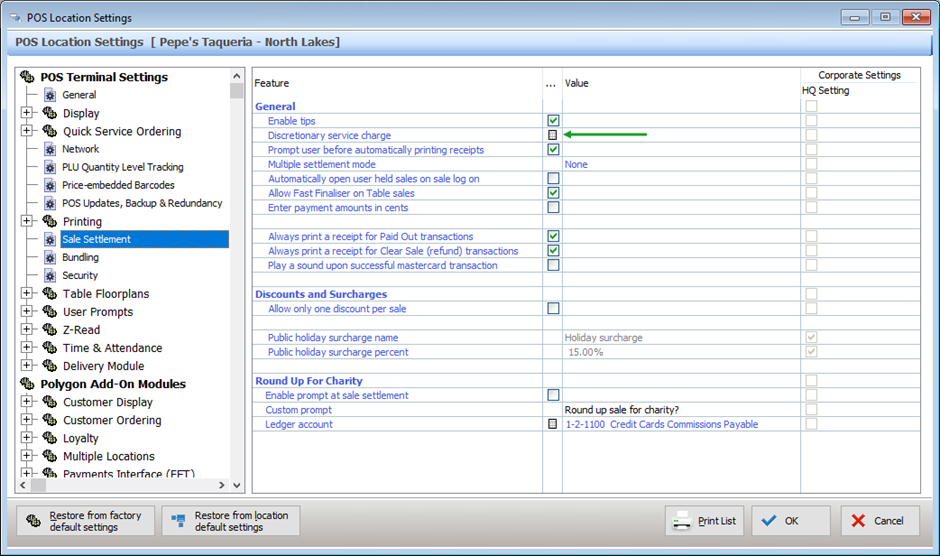Click Restore from factory default settings
Image resolution: width=940 pixels, height=556 pixels.
pyautogui.click(x=86, y=521)
